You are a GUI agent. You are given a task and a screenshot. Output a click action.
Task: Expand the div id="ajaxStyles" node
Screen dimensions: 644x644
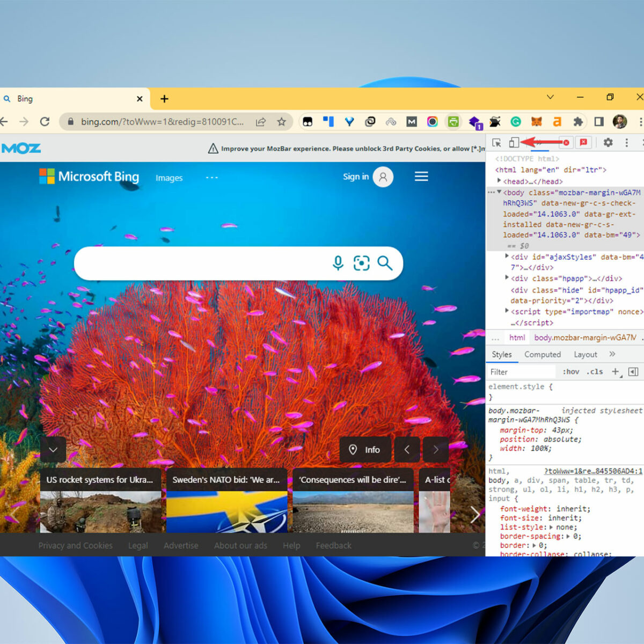point(507,257)
